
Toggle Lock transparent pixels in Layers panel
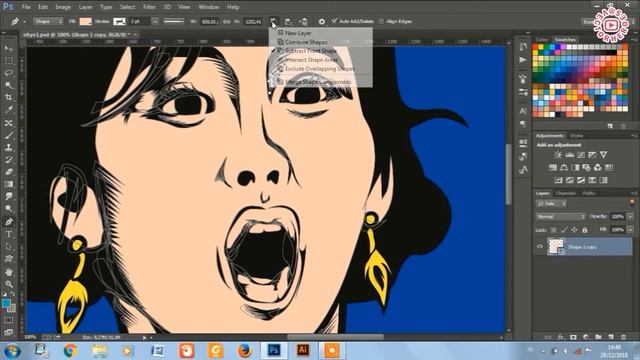553,230
